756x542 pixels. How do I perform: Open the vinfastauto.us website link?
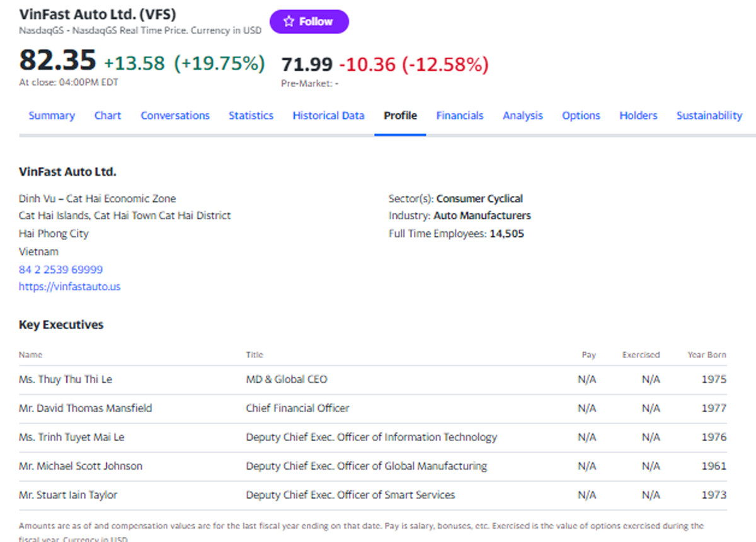(69, 287)
